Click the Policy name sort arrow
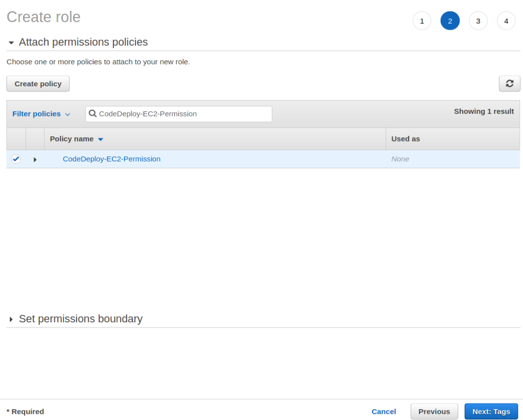The height and width of the screenshot is (420, 523). (x=100, y=138)
